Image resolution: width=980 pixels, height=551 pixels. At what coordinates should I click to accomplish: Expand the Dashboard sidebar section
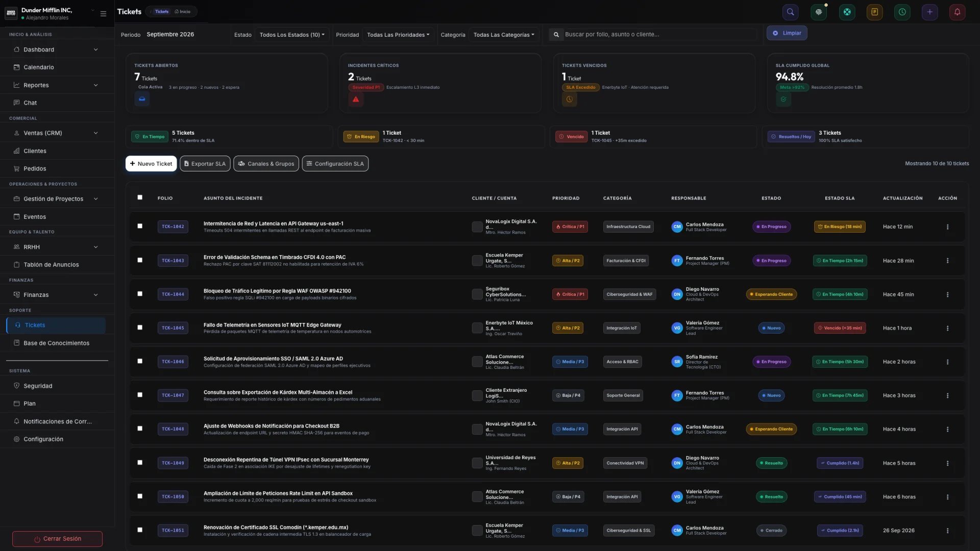click(x=57, y=49)
